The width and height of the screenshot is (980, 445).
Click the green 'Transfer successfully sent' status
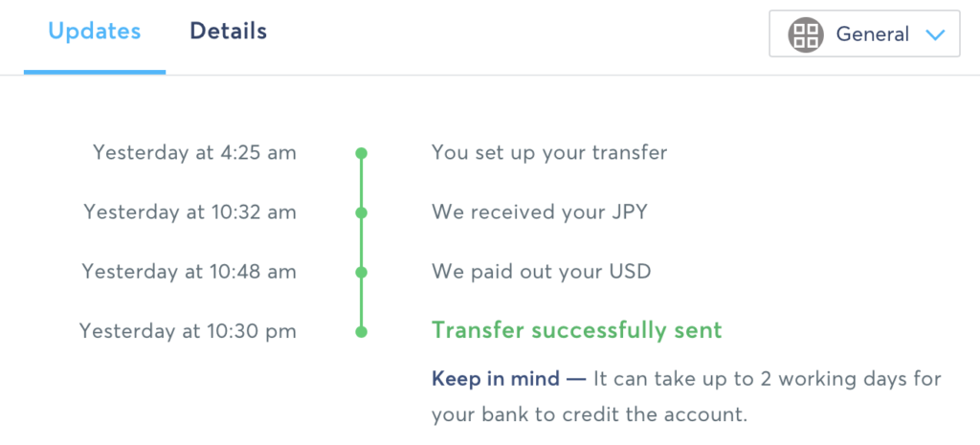[576, 330]
